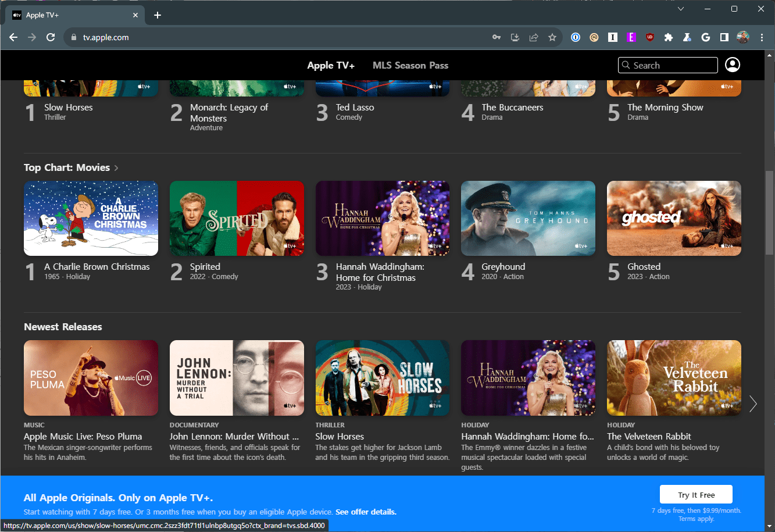Go back to the previous page
The height and width of the screenshot is (532, 775).
point(13,37)
